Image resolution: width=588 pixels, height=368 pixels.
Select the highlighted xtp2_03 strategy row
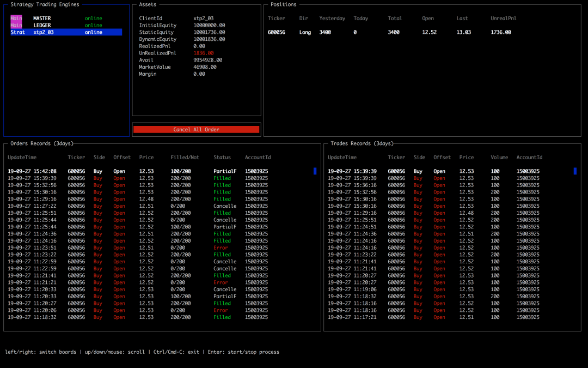point(65,32)
